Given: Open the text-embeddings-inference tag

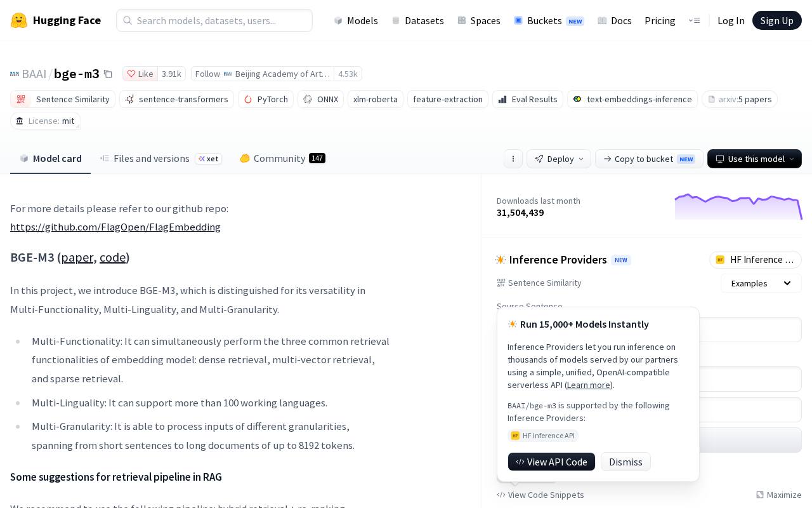Looking at the screenshot, I should [x=632, y=99].
